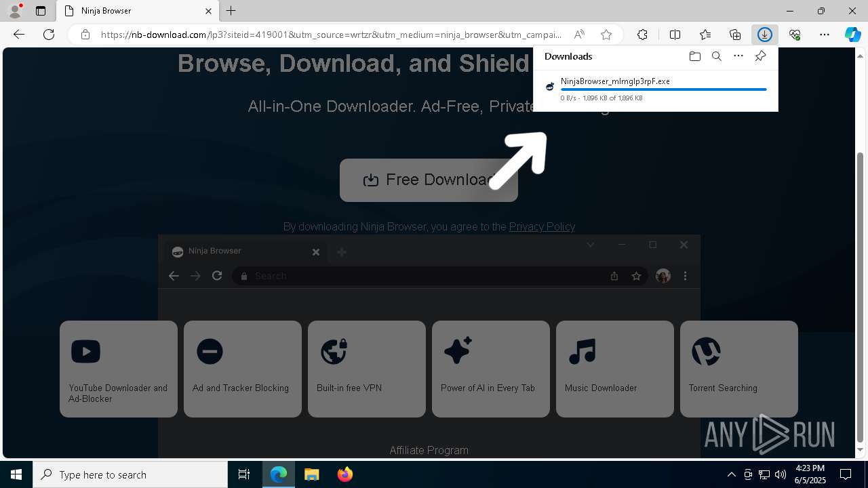Image resolution: width=868 pixels, height=488 pixels.
Task: Open Collections icon in toolbar
Action: click(735, 35)
